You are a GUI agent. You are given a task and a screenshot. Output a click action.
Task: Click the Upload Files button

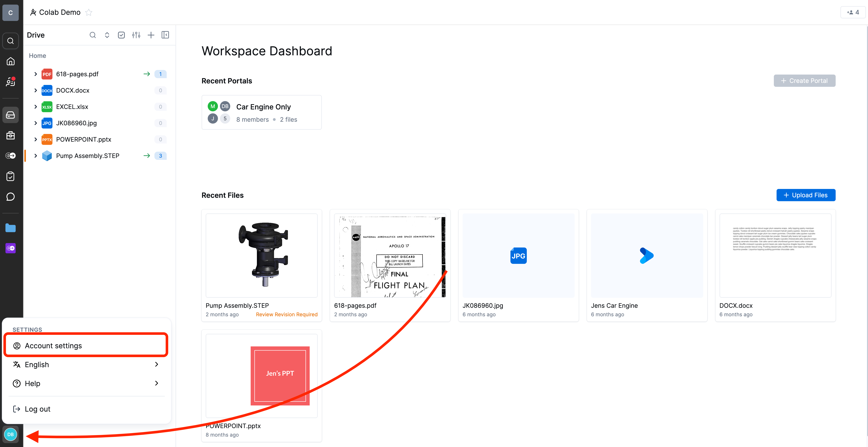pos(806,195)
